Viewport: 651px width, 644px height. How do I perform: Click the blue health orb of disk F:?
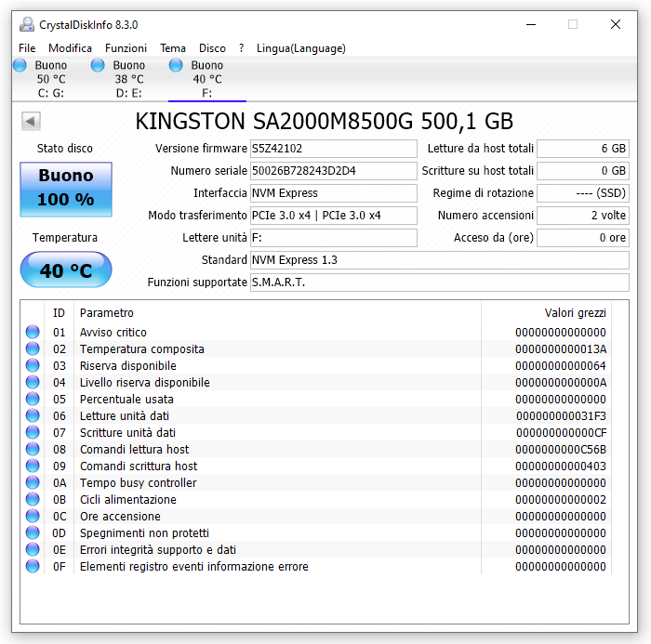(x=176, y=65)
